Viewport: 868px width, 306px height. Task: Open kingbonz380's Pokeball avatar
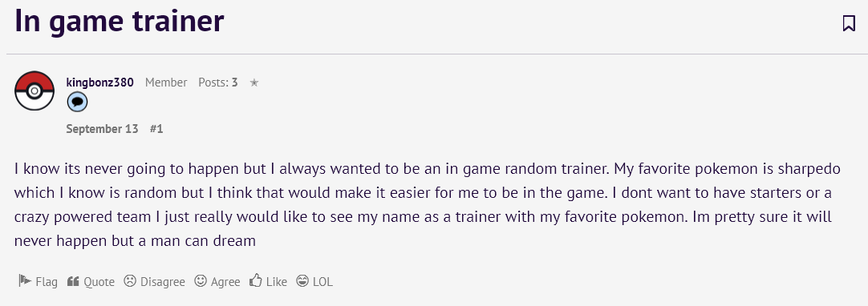(34, 91)
